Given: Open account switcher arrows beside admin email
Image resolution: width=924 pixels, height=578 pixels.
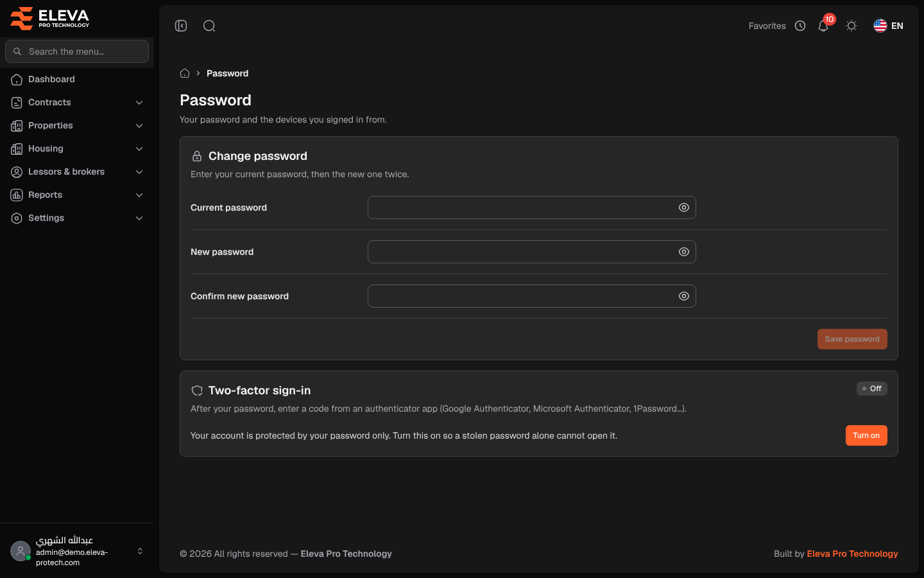Looking at the screenshot, I should coord(140,551).
